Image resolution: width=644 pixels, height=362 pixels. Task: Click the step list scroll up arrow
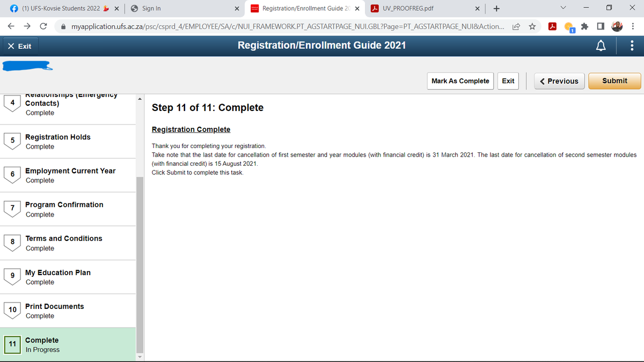140,98
